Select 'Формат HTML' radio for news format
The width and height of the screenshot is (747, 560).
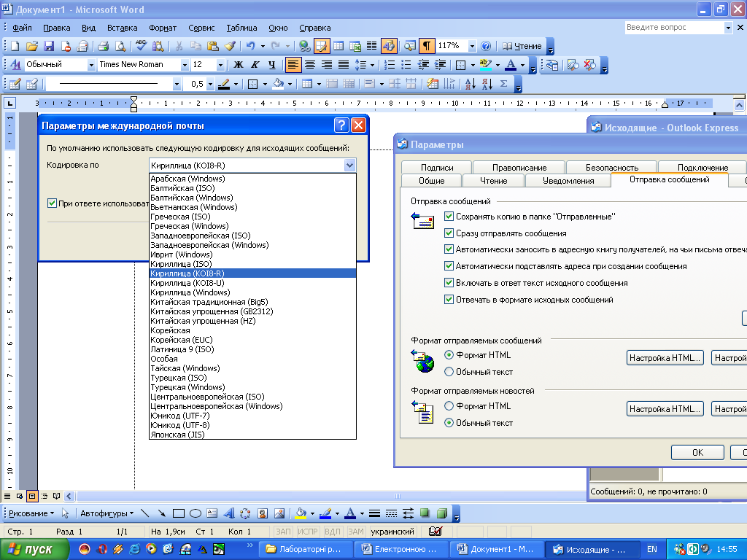(x=449, y=405)
